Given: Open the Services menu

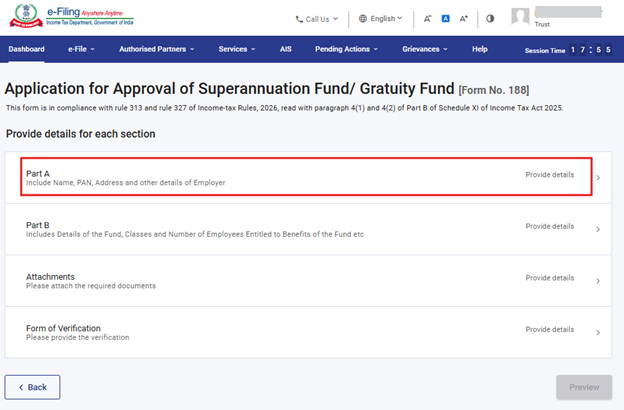Looking at the screenshot, I should click(236, 49).
